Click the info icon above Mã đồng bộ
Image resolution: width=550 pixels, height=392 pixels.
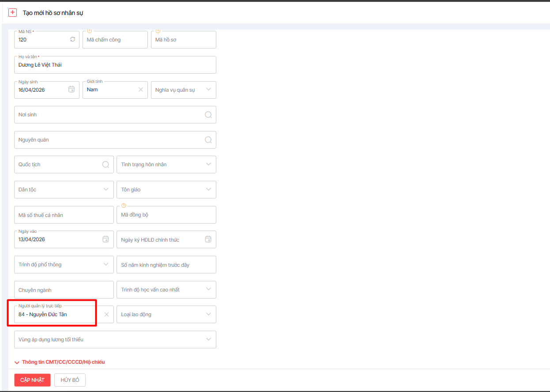click(x=124, y=205)
